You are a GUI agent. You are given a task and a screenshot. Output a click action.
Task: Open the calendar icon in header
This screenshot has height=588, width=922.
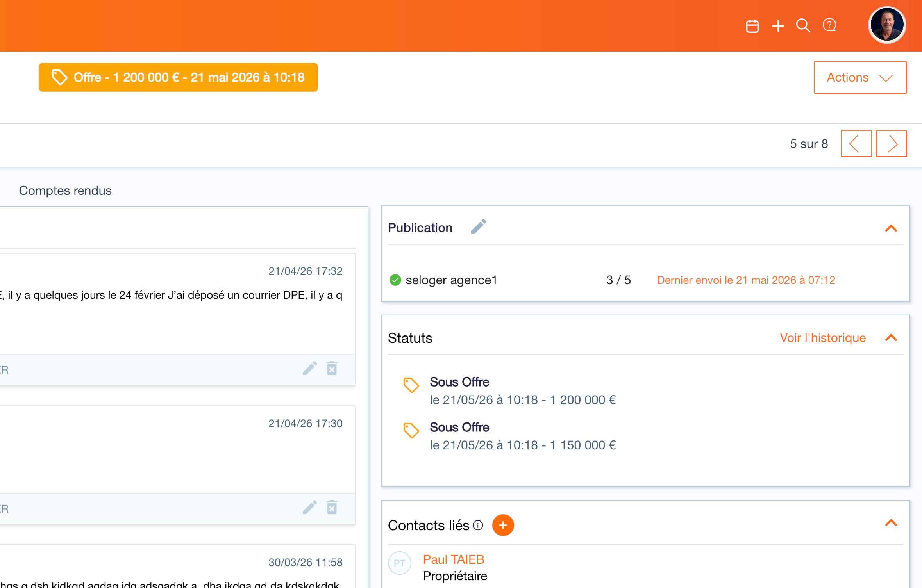[752, 26]
